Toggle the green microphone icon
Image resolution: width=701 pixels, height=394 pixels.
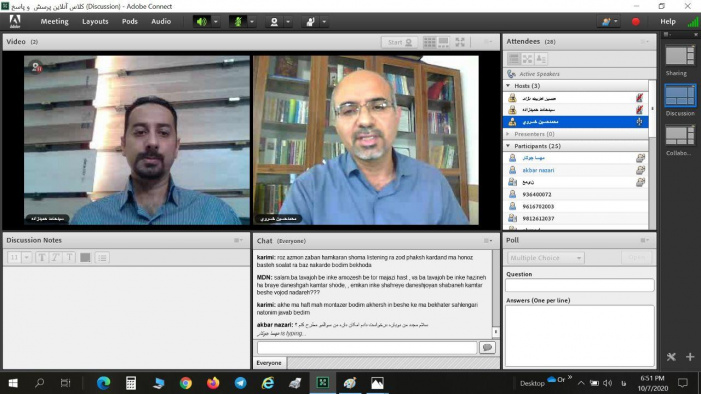pyautogui.click(x=238, y=21)
